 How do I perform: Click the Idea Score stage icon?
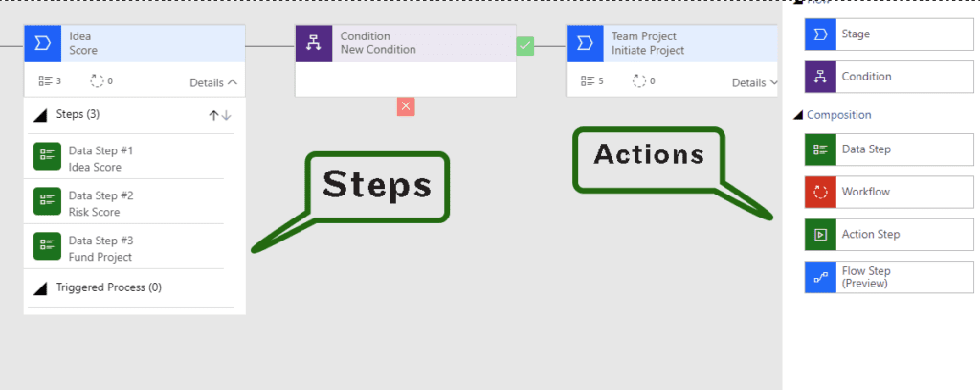[42, 43]
